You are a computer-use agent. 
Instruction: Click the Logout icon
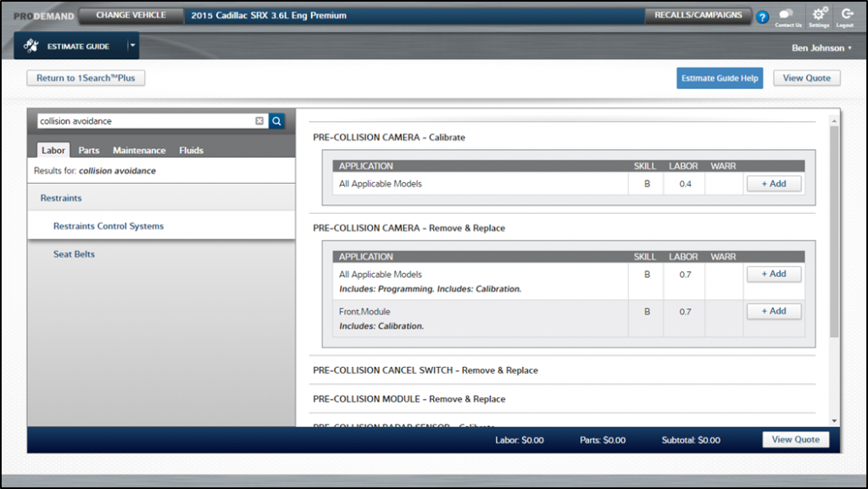pos(847,15)
